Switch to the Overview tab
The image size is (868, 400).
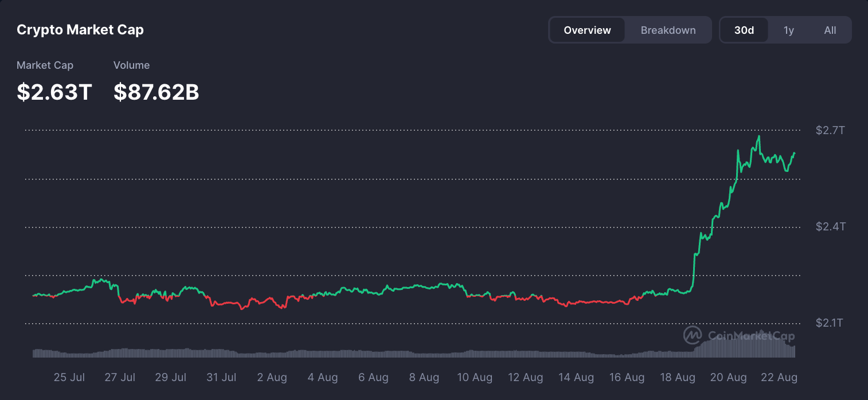(x=587, y=30)
